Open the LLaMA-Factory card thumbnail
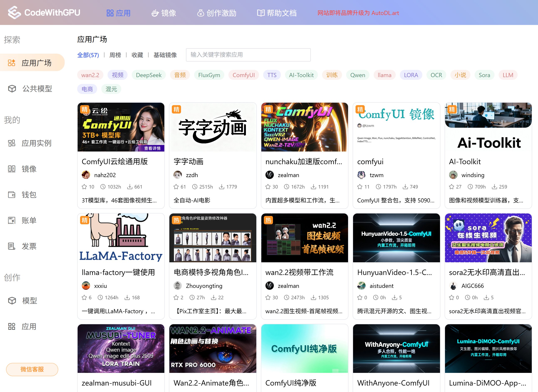This screenshot has width=538, height=392. tap(121, 238)
